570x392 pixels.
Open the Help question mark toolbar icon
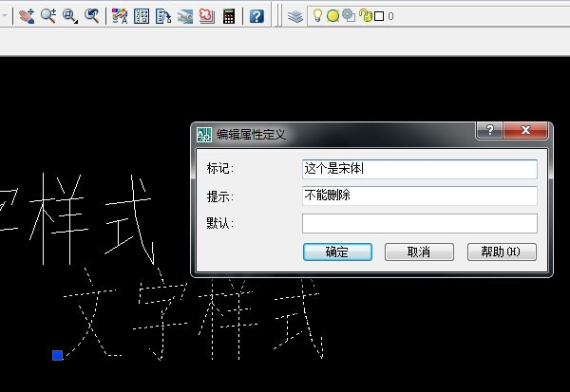click(256, 16)
